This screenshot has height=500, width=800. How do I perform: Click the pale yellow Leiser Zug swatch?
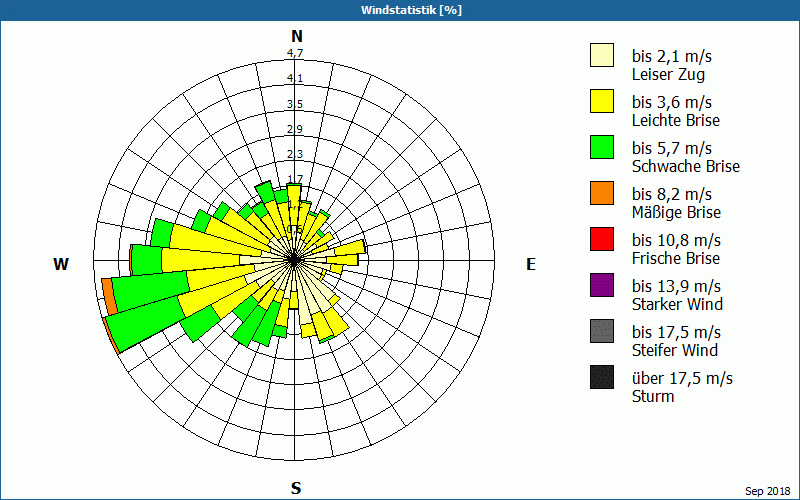coord(602,56)
